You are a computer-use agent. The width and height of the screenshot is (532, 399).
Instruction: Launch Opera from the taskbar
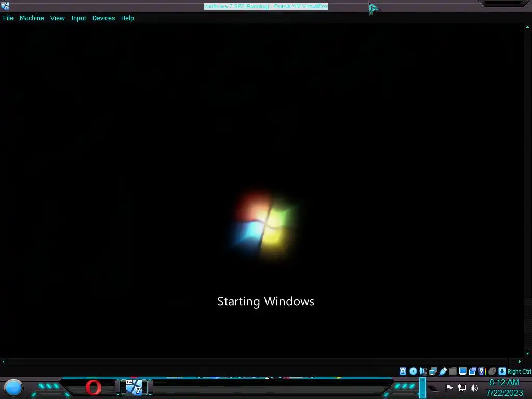[x=94, y=388]
